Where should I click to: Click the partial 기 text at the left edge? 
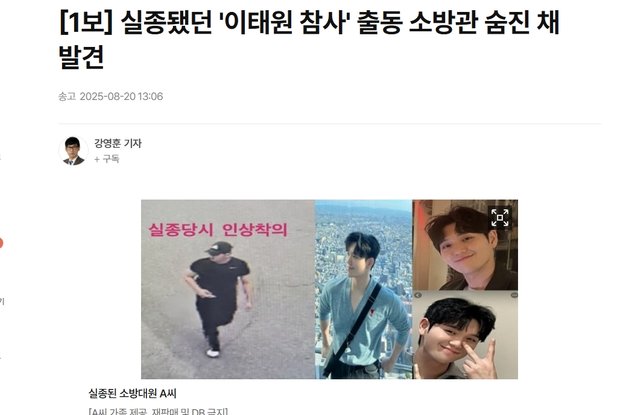2,302
